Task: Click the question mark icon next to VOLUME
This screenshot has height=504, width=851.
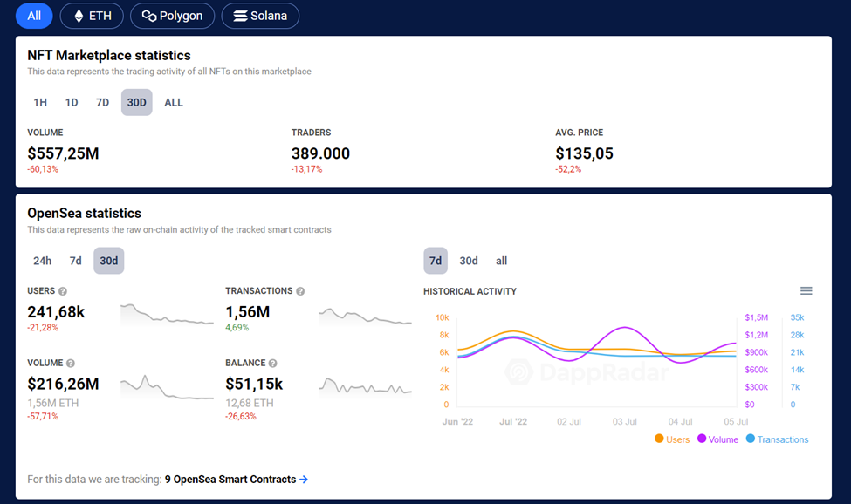Action: pos(71,363)
